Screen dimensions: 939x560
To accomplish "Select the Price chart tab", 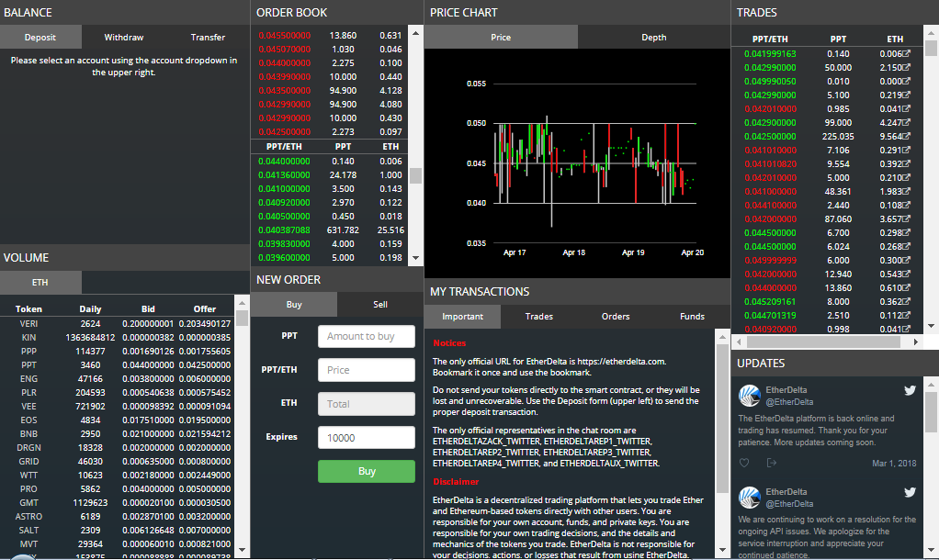I will pyautogui.click(x=501, y=37).
